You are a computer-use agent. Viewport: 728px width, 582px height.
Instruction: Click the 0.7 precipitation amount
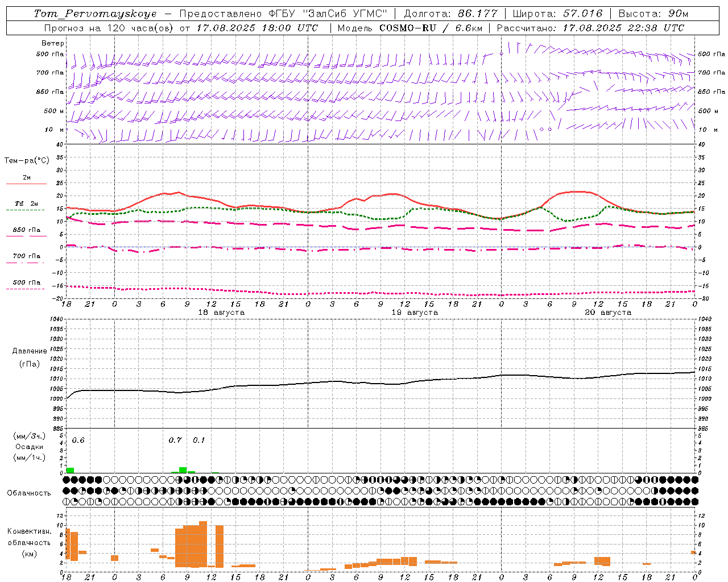175,440
